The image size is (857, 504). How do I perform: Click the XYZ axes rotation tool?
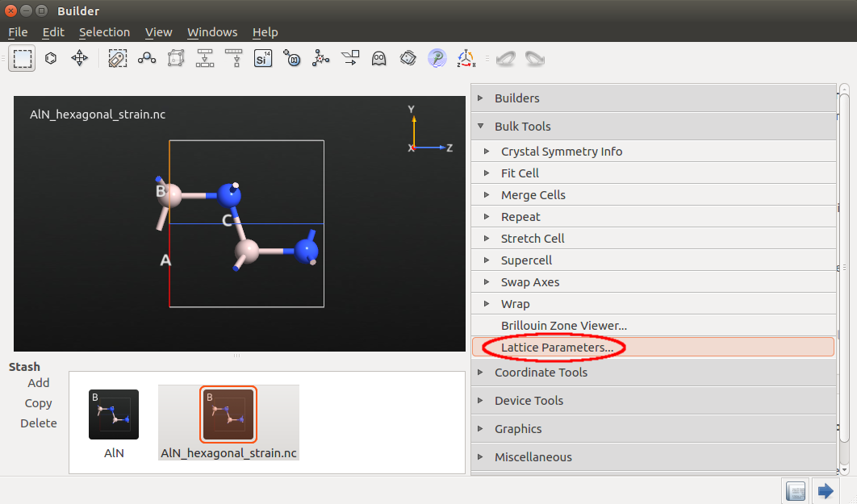point(466,58)
